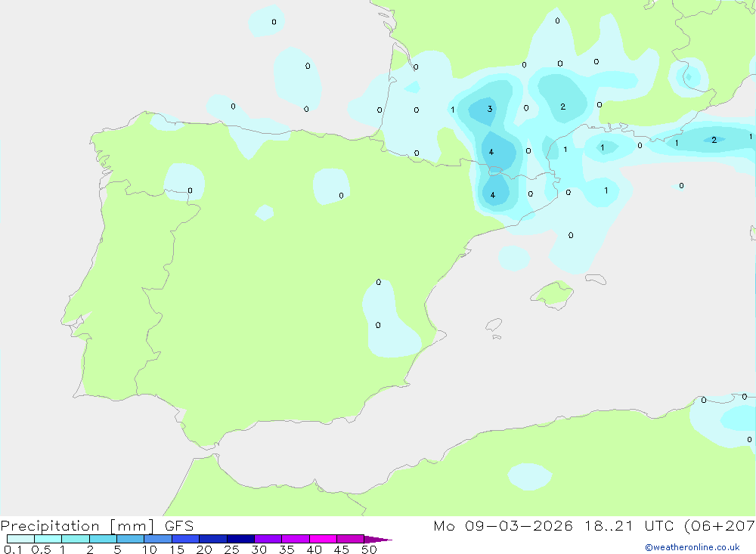Pick the 15–20 mm legend color box

pyautogui.click(x=186, y=539)
